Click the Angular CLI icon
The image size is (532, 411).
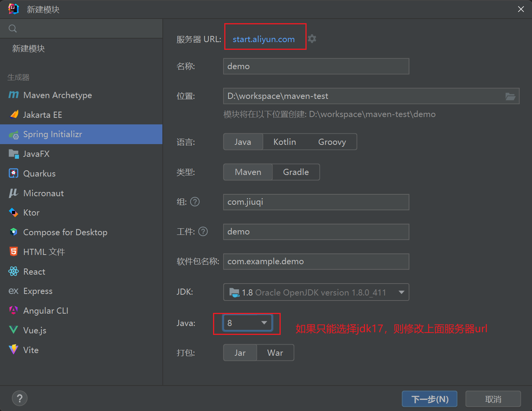click(14, 310)
